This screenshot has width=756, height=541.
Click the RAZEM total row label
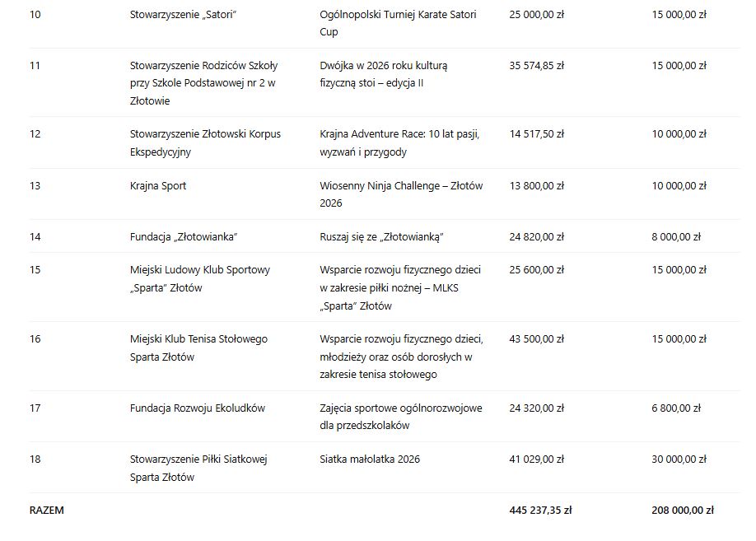tap(46, 511)
